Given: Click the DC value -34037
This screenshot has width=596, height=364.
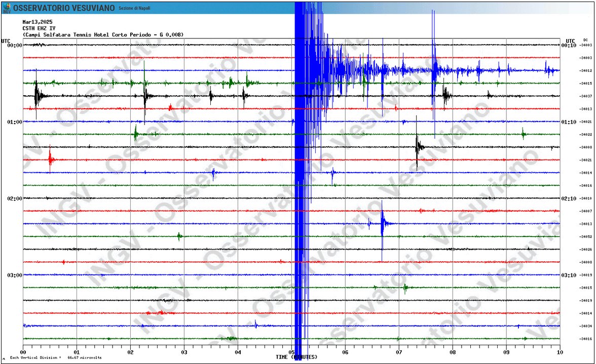Looking at the screenshot, I should [x=585, y=96].
